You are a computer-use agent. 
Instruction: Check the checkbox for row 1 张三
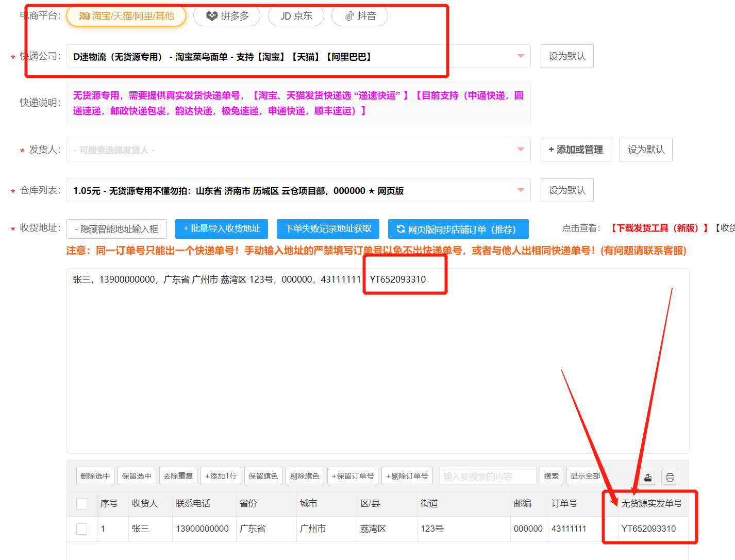pyautogui.click(x=81, y=529)
